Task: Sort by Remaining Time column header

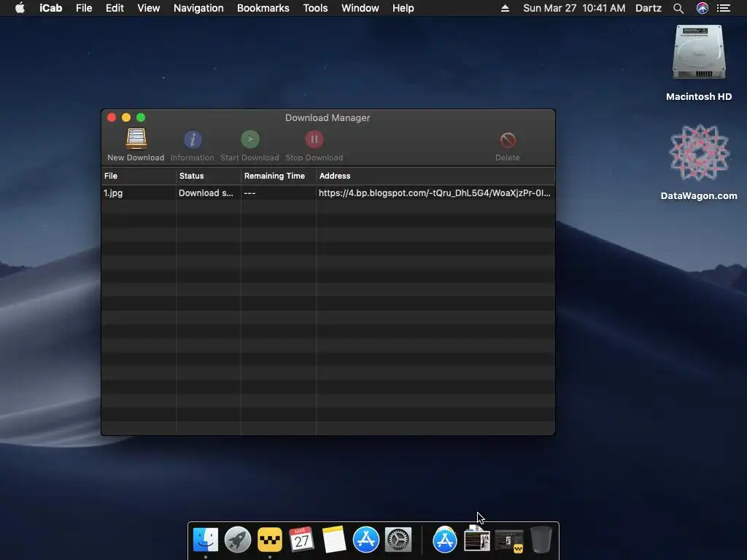Action: click(279, 176)
